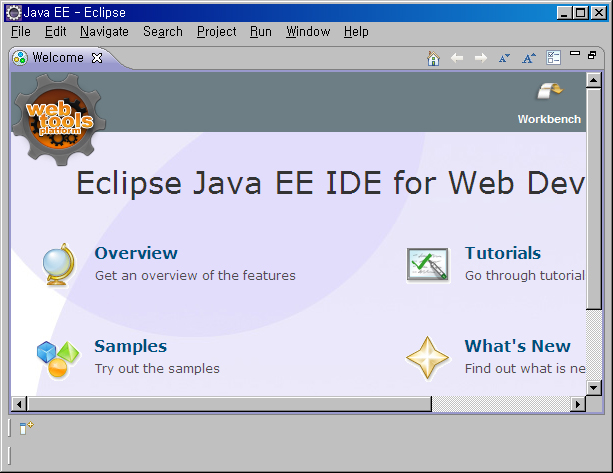Screen dimensions: 613x473
Task: Open the Window menu
Action: pos(308,32)
